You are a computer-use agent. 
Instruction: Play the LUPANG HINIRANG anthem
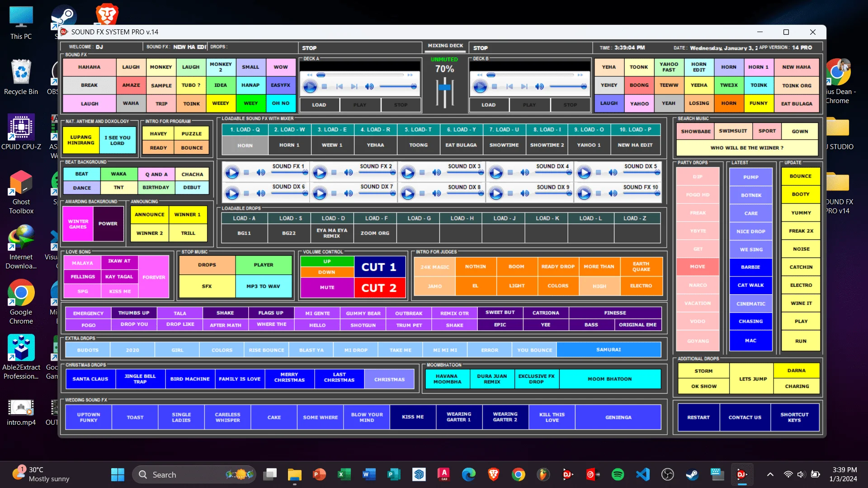[81, 140]
